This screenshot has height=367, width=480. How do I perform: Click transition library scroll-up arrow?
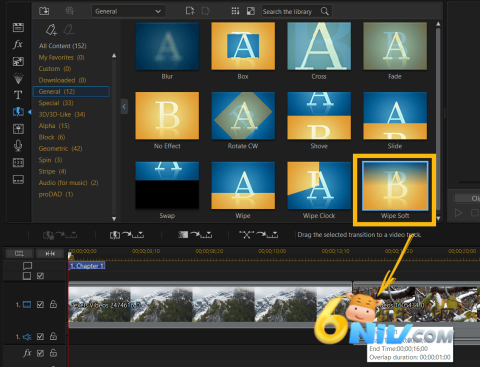[438, 24]
